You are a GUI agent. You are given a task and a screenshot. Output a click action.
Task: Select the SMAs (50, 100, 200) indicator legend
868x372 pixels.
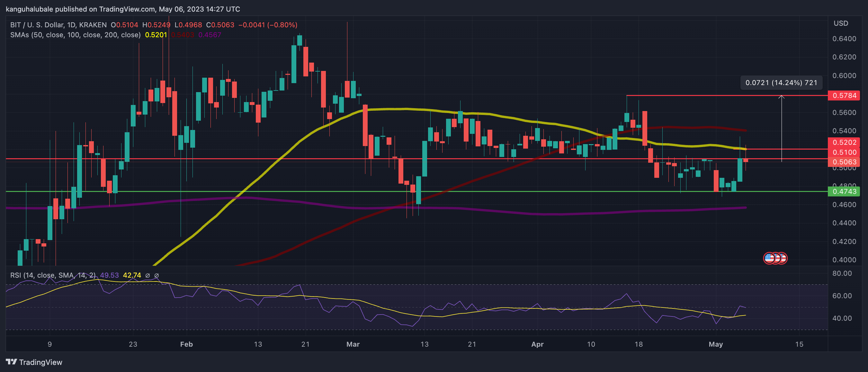click(76, 35)
